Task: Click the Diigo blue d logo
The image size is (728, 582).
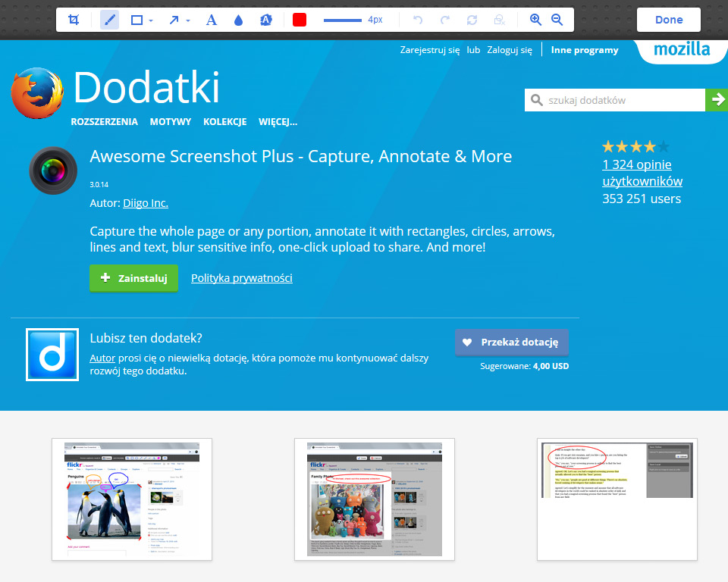Action: (x=52, y=355)
